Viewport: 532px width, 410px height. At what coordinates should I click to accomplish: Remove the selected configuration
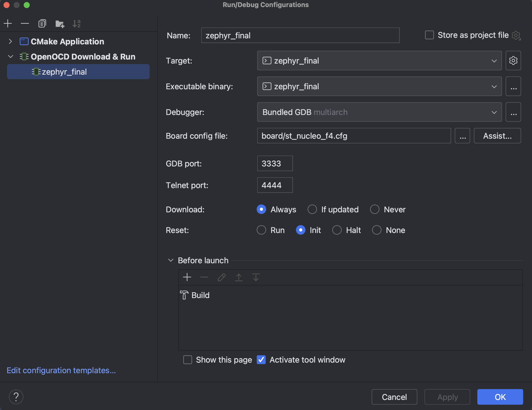click(x=25, y=23)
